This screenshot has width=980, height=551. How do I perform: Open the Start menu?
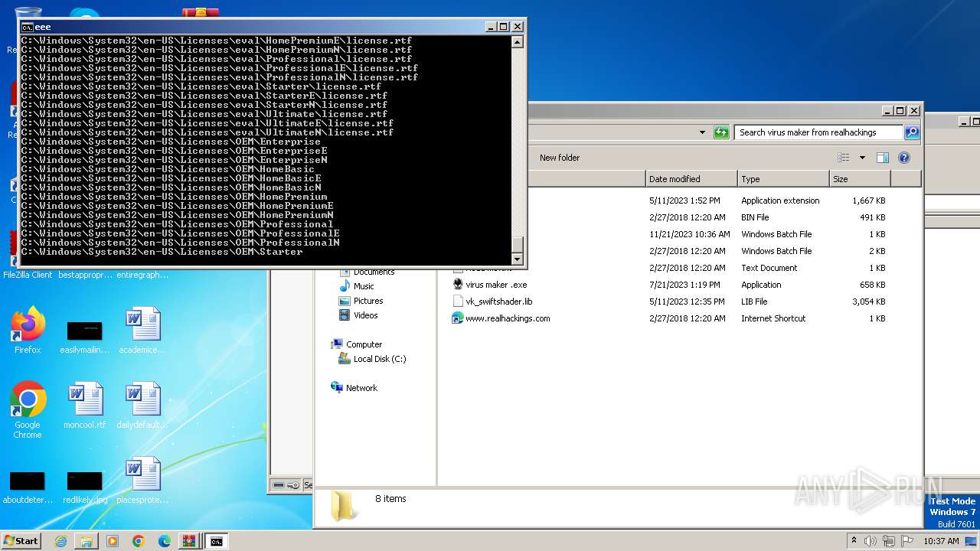(21, 541)
